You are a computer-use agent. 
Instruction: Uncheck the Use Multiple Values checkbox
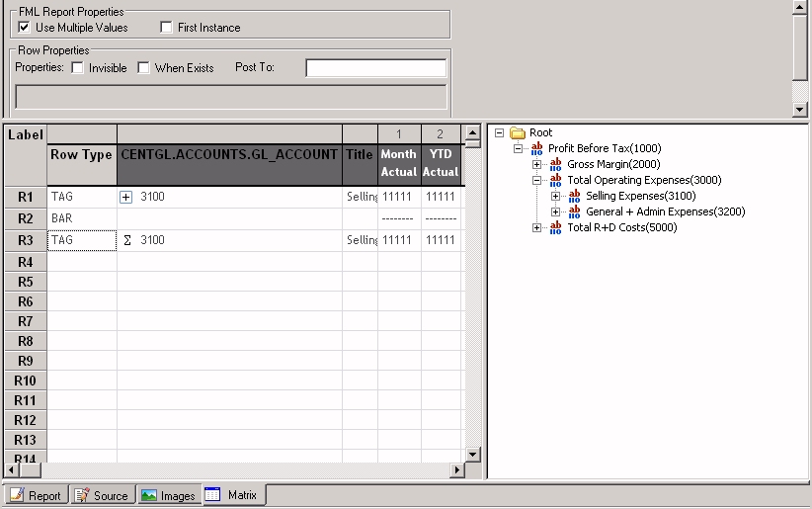(x=24, y=27)
